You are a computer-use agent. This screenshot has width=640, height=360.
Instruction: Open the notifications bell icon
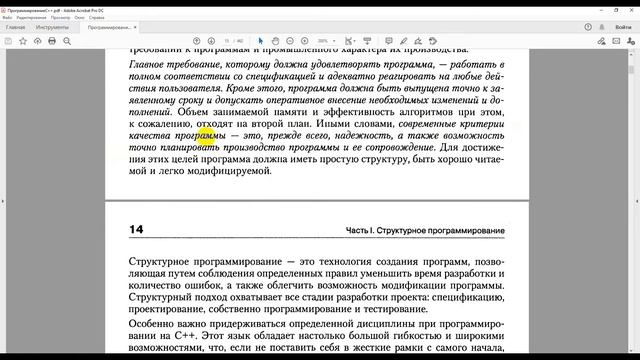pyautogui.click(x=602, y=27)
